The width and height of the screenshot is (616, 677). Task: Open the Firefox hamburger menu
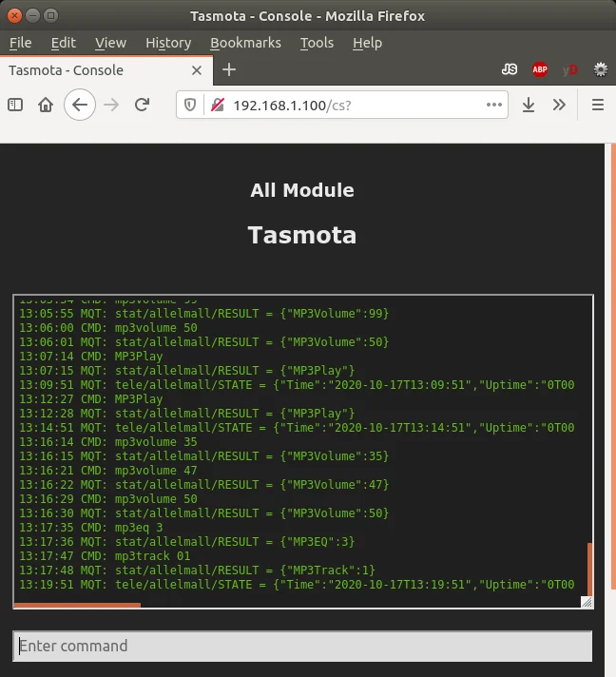598,105
